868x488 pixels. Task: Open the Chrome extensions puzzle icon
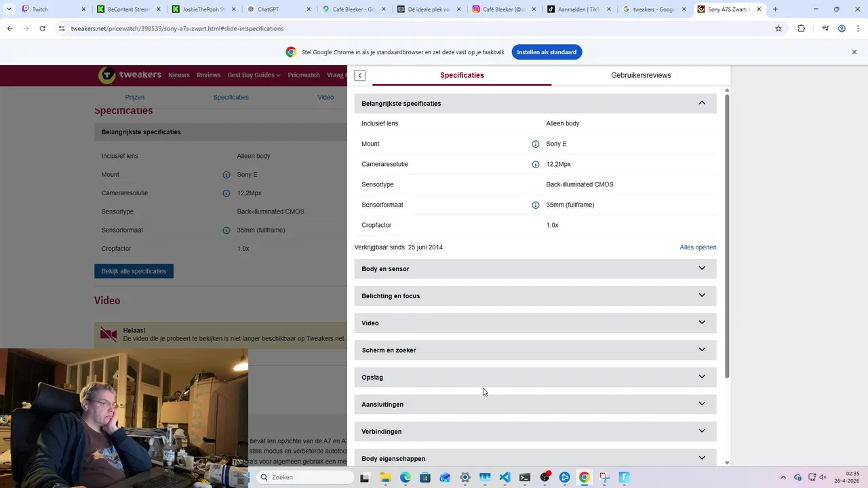tap(801, 28)
